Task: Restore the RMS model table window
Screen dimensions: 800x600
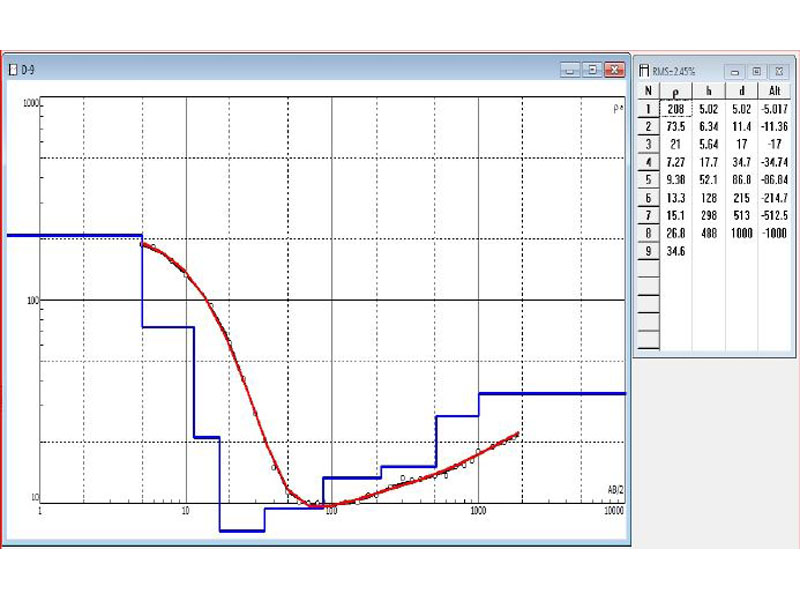Action: pyautogui.click(x=757, y=72)
